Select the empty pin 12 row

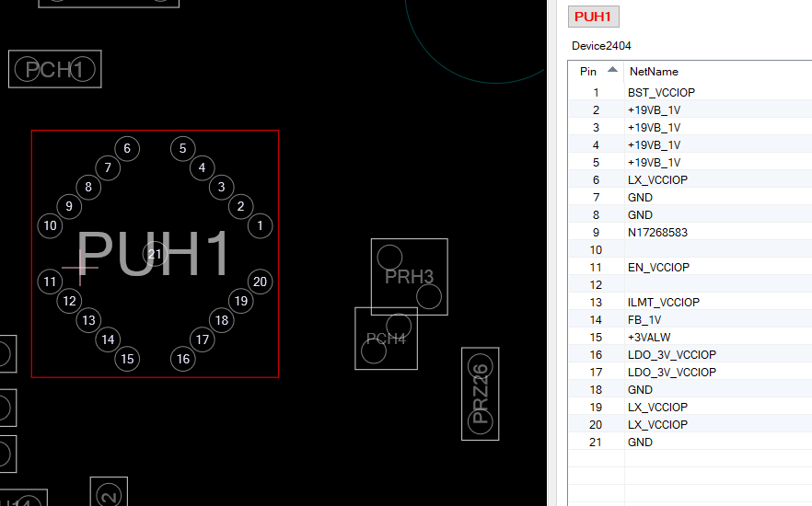coord(690,284)
